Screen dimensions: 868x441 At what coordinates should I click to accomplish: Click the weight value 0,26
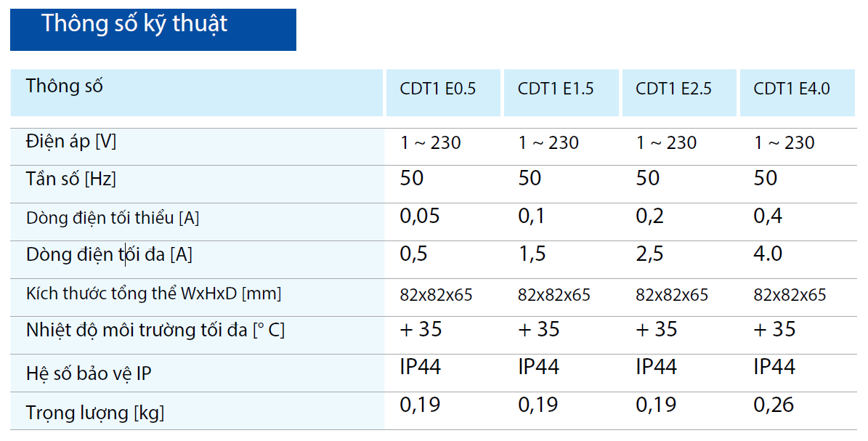pyautogui.click(x=774, y=405)
